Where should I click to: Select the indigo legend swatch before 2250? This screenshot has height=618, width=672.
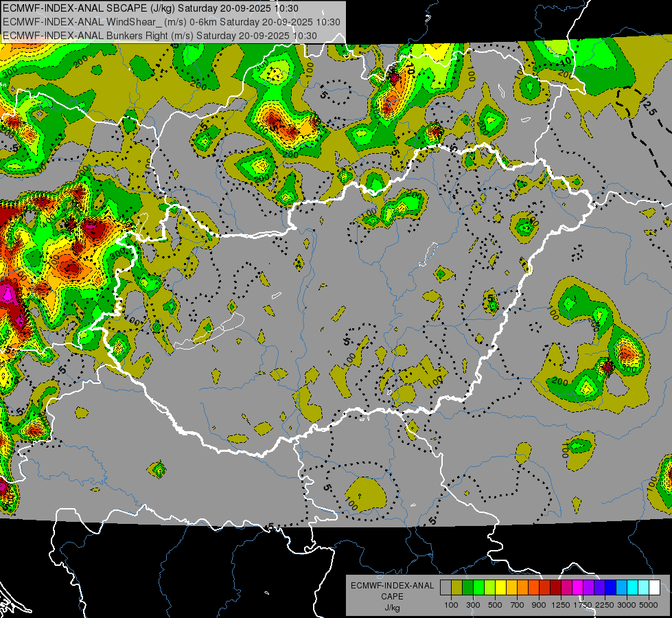599,588
